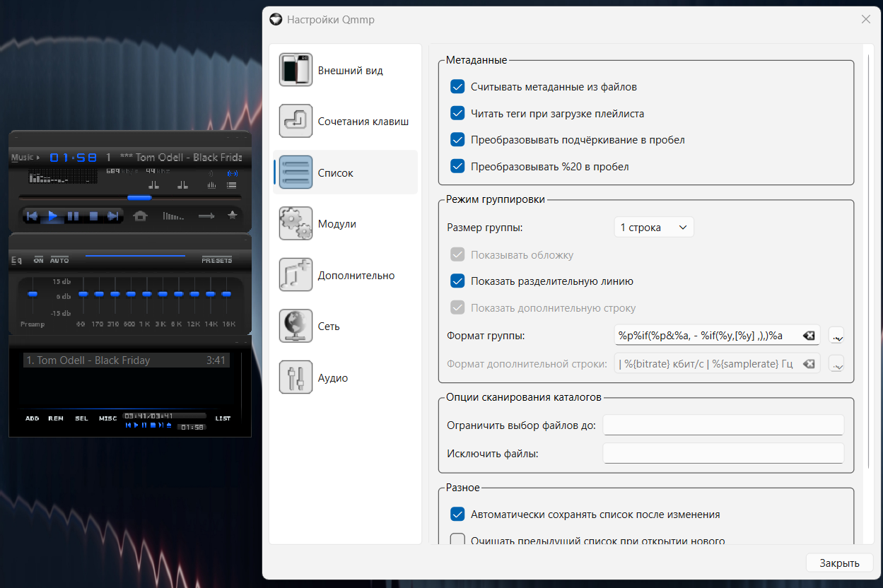Open the Сочетания клавиш settings section

click(x=345, y=122)
